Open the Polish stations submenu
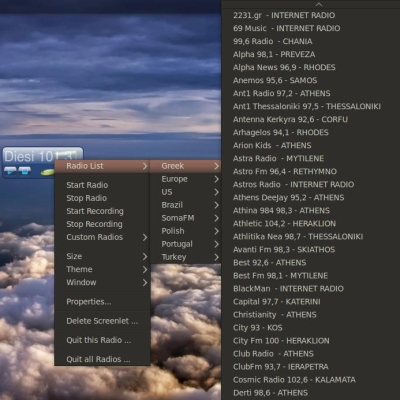The width and height of the screenshot is (400, 400). pyautogui.click(x=185, y=231)
